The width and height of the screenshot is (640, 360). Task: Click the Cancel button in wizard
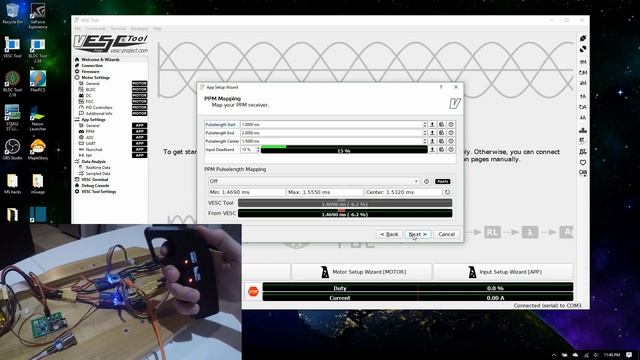pos(447,234)
